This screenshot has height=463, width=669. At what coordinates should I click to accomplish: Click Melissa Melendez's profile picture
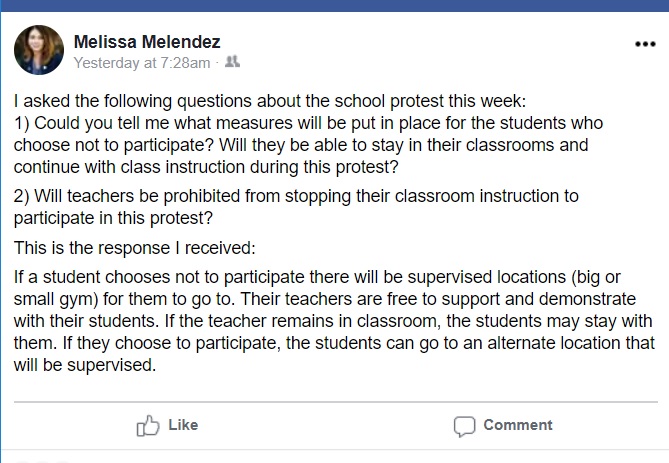[37, 50]
